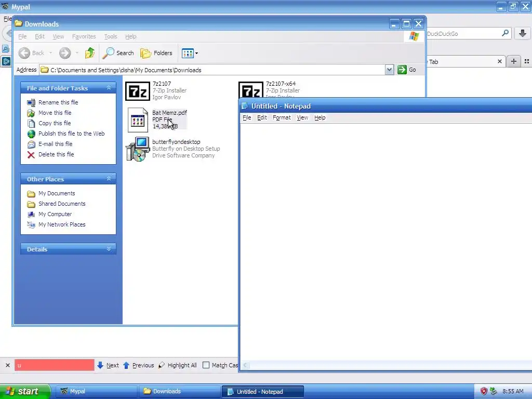Open Back history dropdown arrow
The height and width of the screenshot is (399, 532).
click(50, 53)
